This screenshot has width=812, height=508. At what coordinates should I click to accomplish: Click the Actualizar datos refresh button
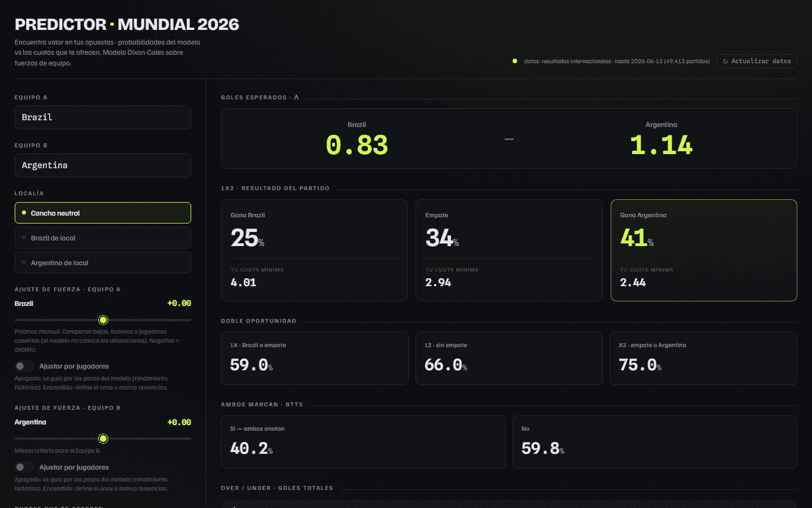[x=757, y=61]
